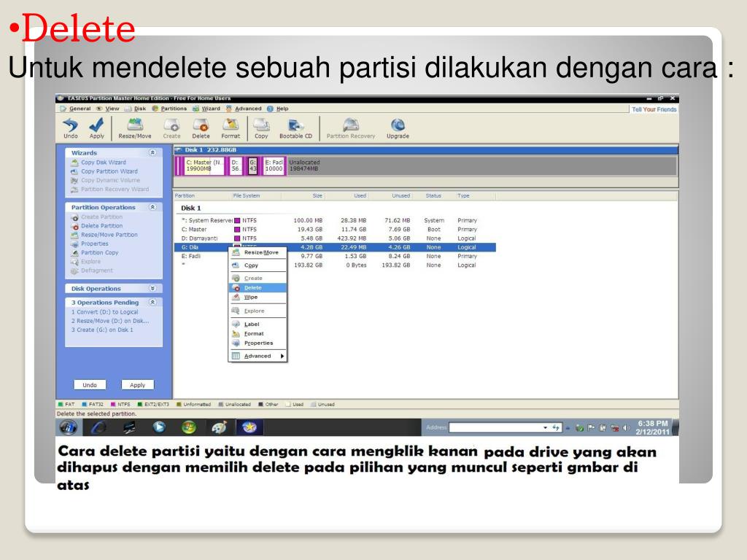Open the Address bar dropdown arrow

click(x=545, y=427)
